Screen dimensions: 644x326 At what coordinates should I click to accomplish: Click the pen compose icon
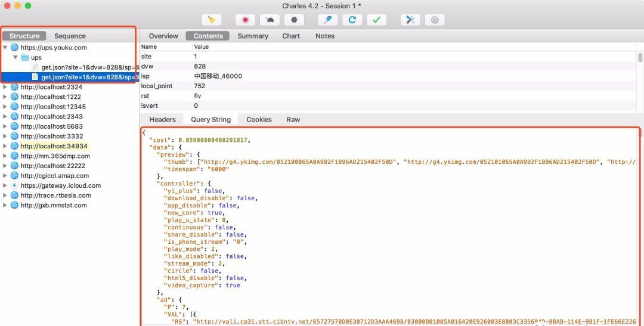click(328, 20)
